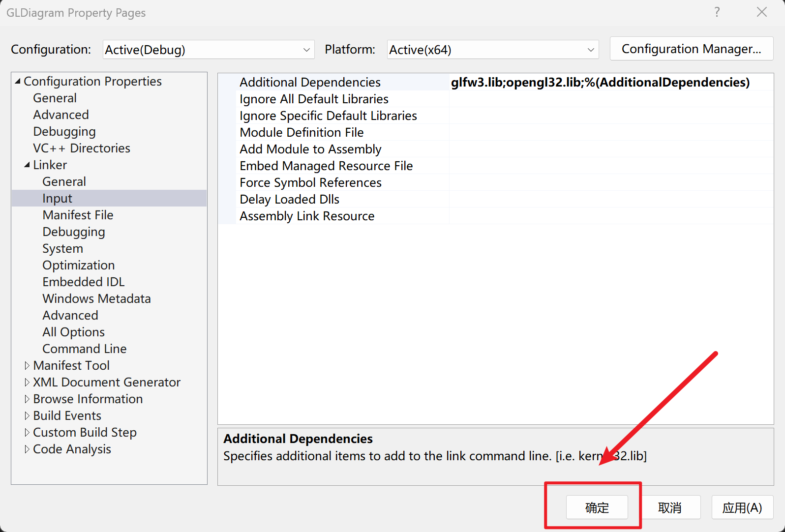The height and width of the screenshot is (532, 785).
Task: Open the Platform dropdown
Action: [493, 50]
